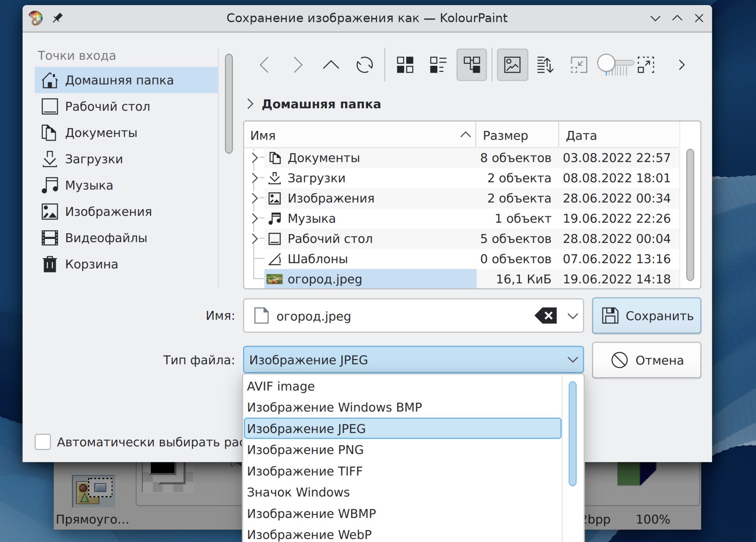756x542 pixels.
Task: Sort files by the Размер column
Action: (517, 135)
